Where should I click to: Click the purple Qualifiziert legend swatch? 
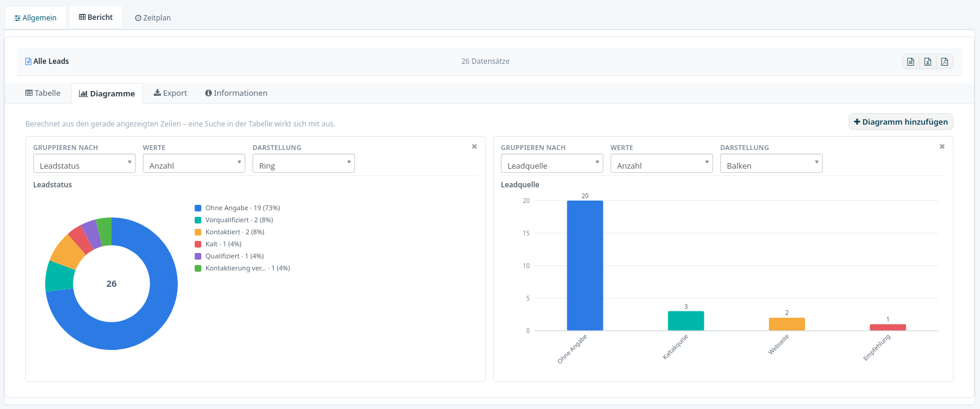click(198, 256)
